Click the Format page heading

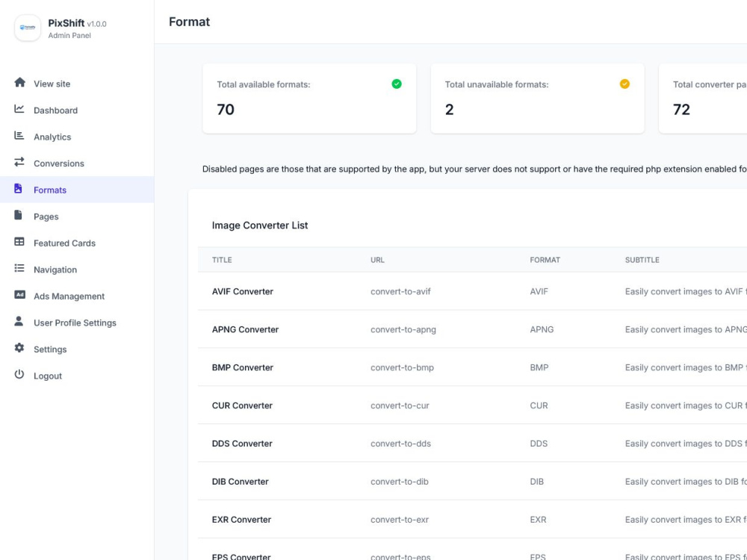[189, 22]
